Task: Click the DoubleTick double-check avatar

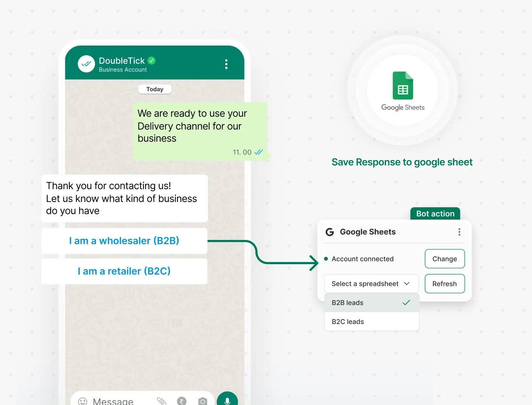Action: [86, 64]
